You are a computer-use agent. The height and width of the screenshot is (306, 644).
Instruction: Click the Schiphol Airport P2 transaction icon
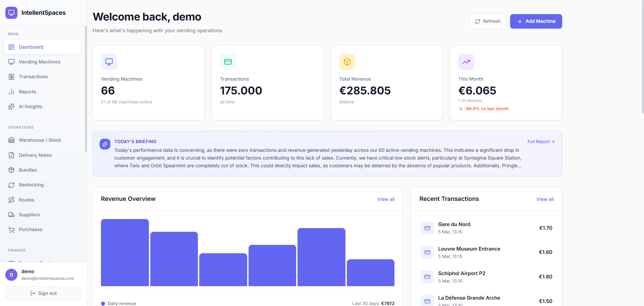tap(427, 277)
